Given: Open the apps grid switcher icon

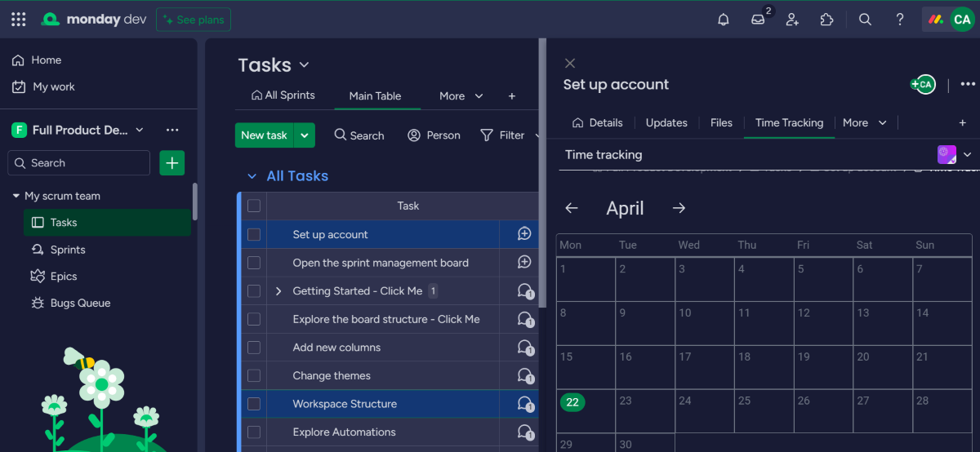Looking at the screenshot, I should (18, 19).
